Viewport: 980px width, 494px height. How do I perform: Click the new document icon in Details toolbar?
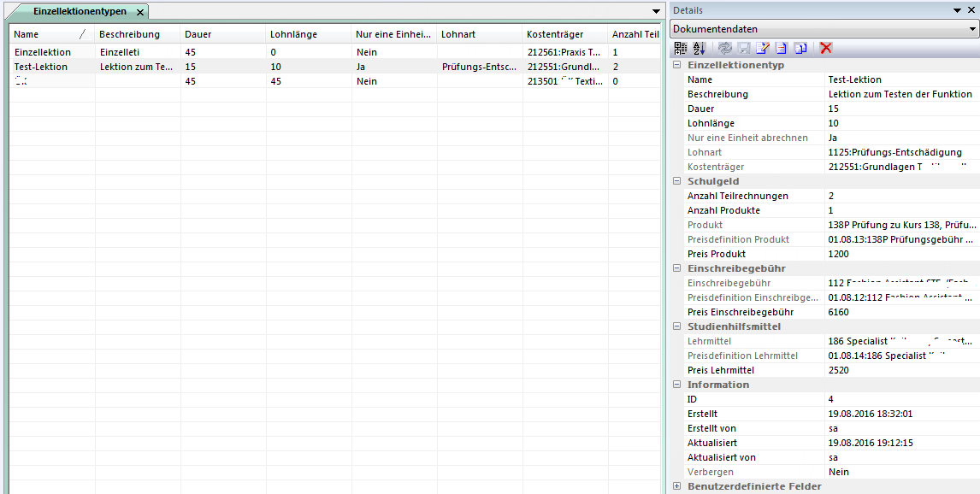(781, 48)
